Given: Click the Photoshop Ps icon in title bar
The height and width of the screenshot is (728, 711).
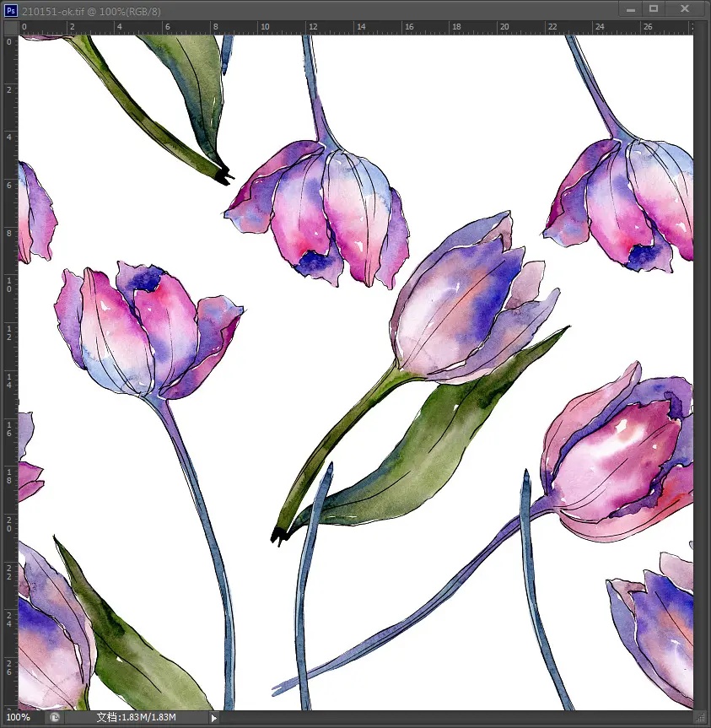Looking at the screenshot, I should [10, 8].
